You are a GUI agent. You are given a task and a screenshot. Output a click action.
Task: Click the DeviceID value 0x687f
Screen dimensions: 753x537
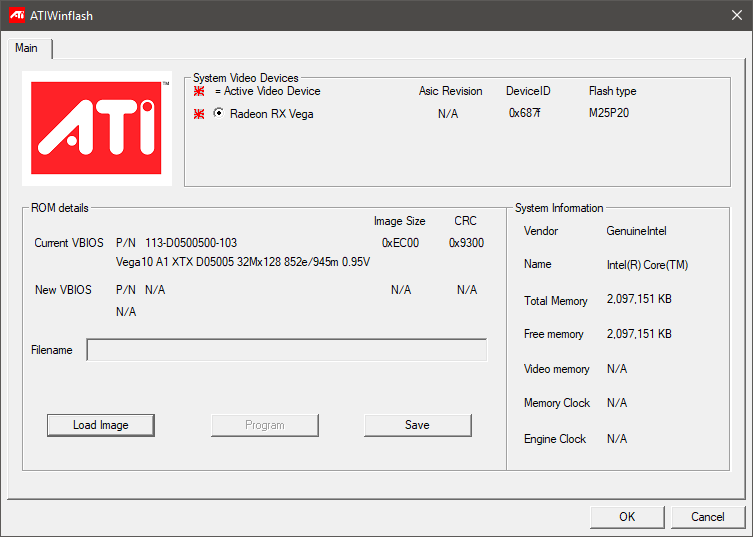pos(524,113)
